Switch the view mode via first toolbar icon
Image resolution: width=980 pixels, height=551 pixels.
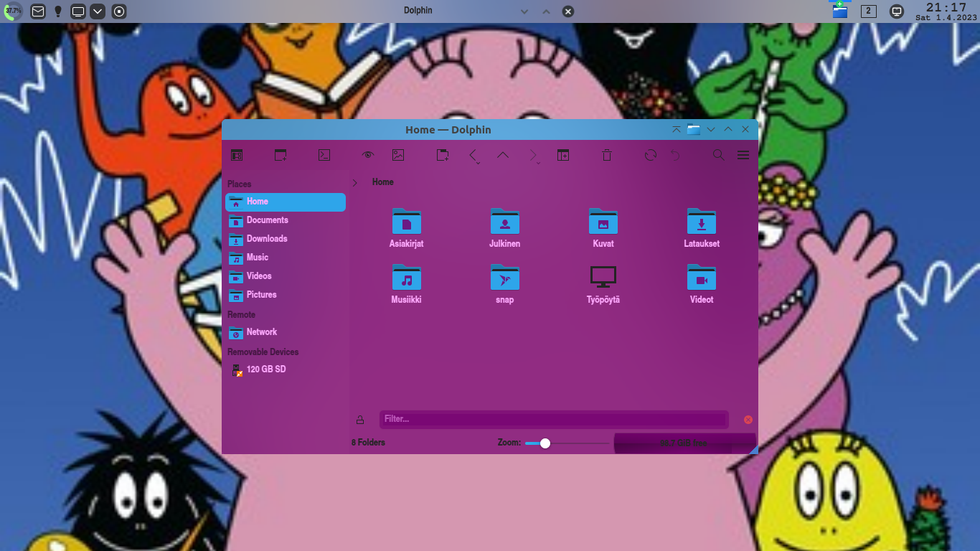[237, 155]
